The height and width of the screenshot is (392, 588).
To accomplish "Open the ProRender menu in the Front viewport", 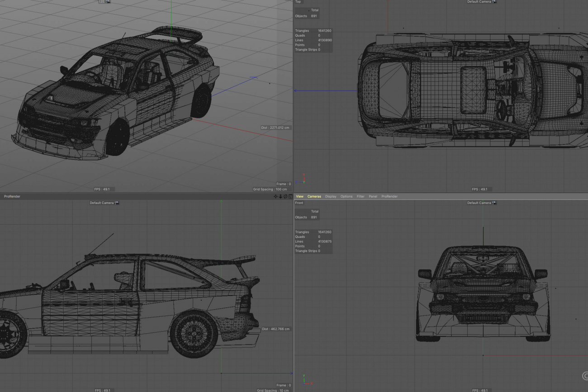I will pos(389,197).
